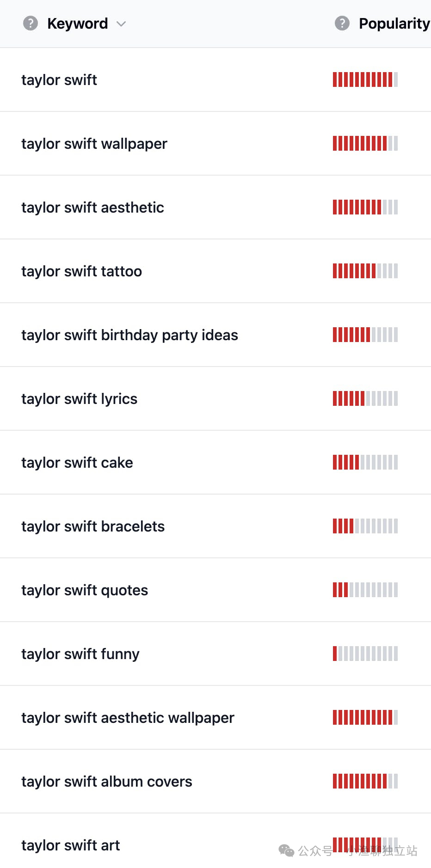Open the 'taylor swift wallpaper' keyword
The width and height of the screenshot is (431, 868).
(94, 144)
